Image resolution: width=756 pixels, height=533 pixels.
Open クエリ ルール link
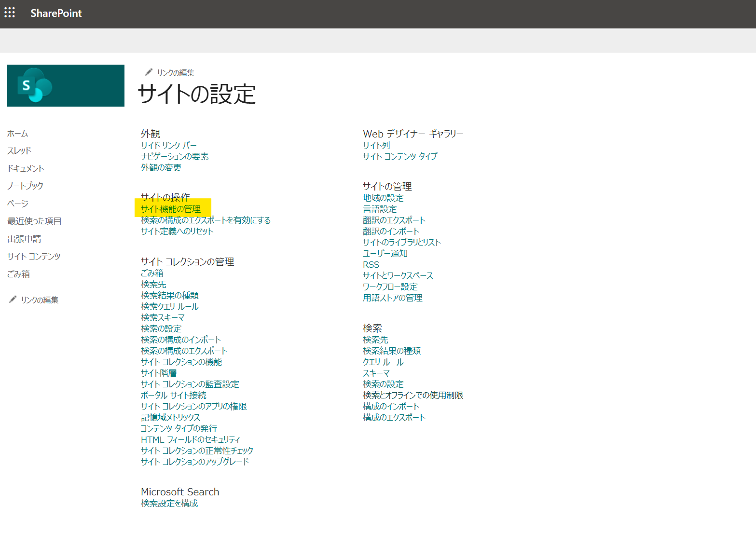coord(383,362)
